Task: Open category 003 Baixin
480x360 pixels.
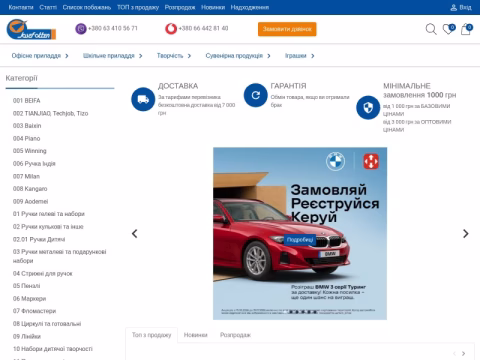Action: point(27,126)
